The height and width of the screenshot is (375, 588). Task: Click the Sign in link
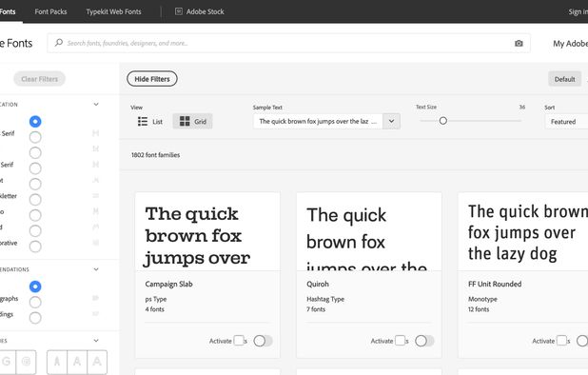(578, 11)
